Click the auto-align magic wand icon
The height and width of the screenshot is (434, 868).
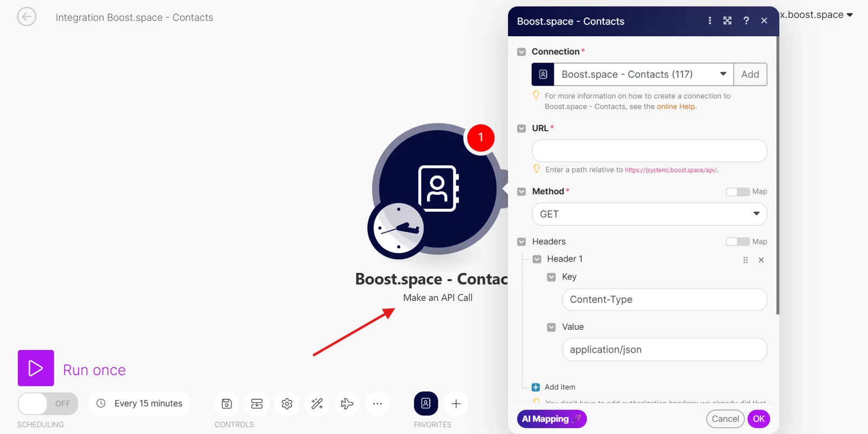coord(317,404)
